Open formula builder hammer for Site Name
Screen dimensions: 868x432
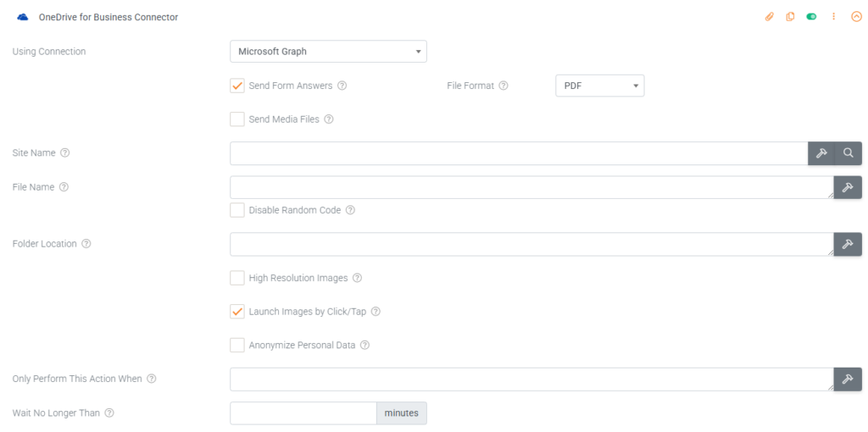pos(821,153)
